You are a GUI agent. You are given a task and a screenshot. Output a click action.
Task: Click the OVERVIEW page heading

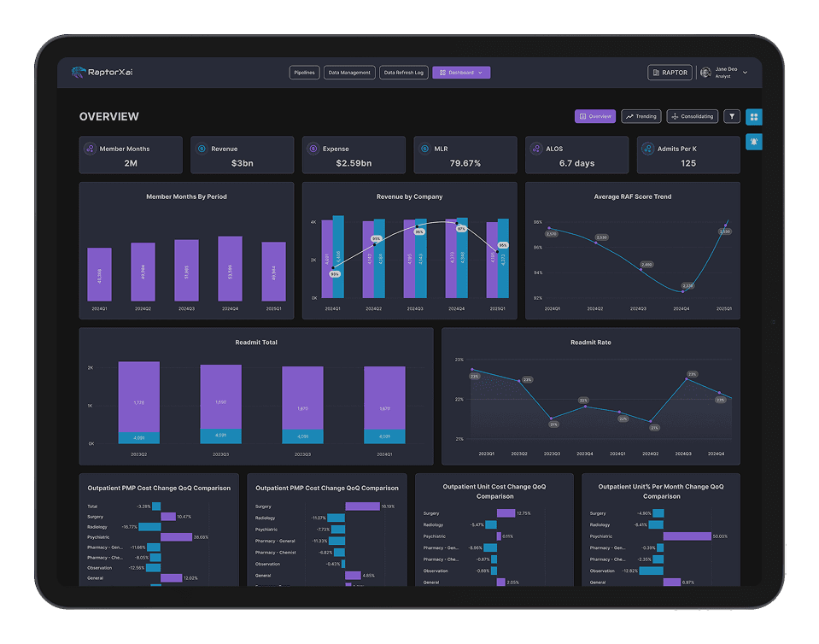108,116
